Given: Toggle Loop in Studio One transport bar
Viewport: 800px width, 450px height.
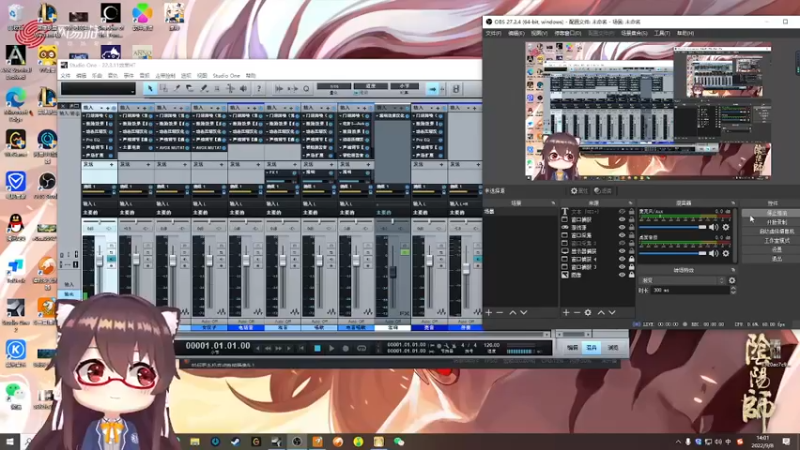Looking at the screenshot, I should 361,348.
